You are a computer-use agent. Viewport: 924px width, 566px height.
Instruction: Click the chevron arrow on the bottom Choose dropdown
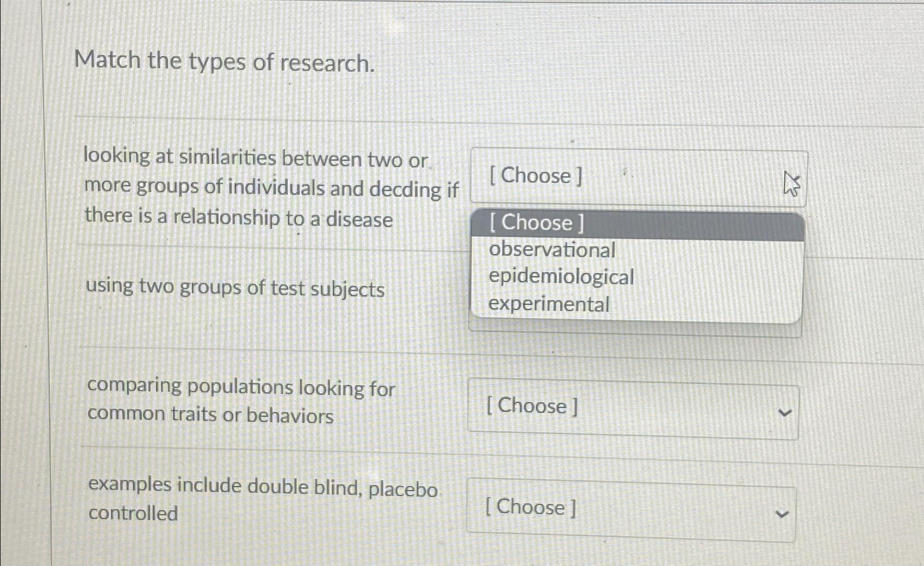pyautogui.click(x=782, y=514)
